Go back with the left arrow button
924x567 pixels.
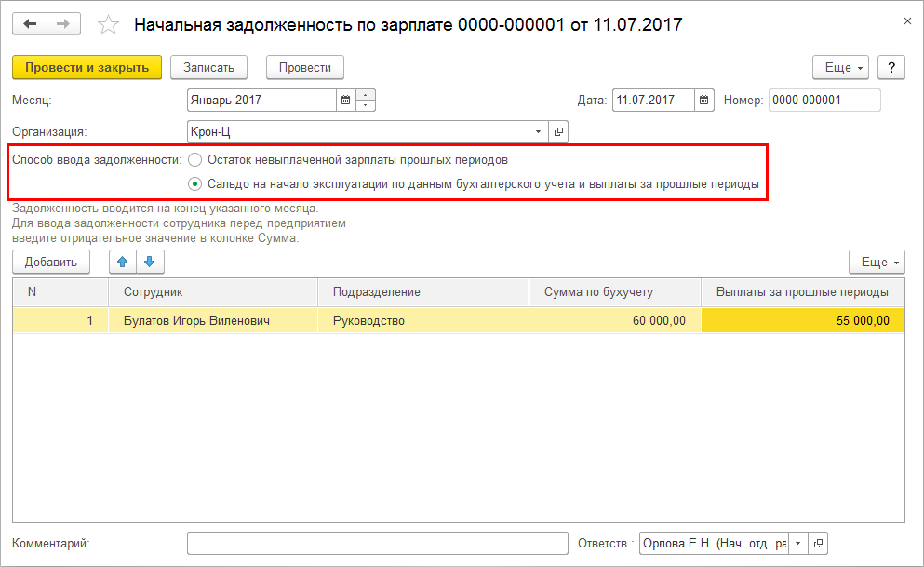30,23
